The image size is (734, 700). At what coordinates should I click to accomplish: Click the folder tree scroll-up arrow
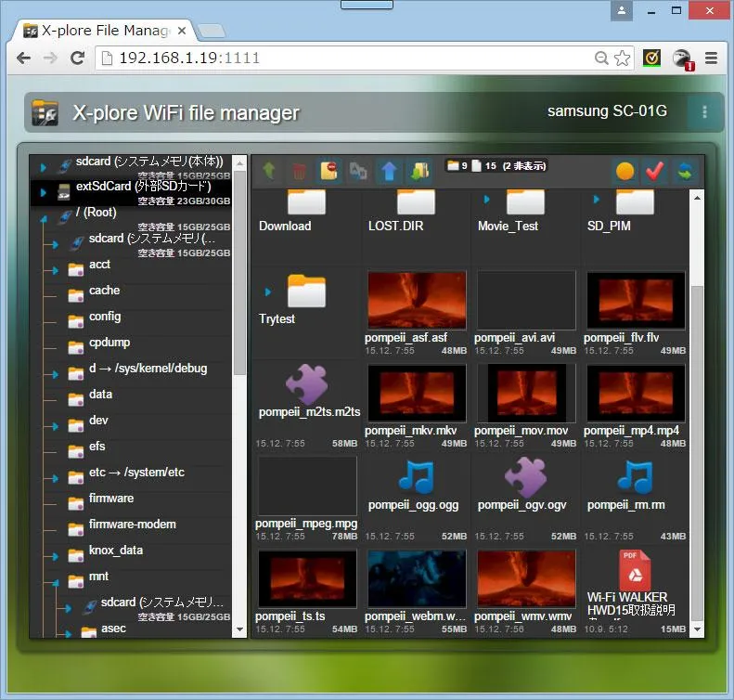(239, 163)
